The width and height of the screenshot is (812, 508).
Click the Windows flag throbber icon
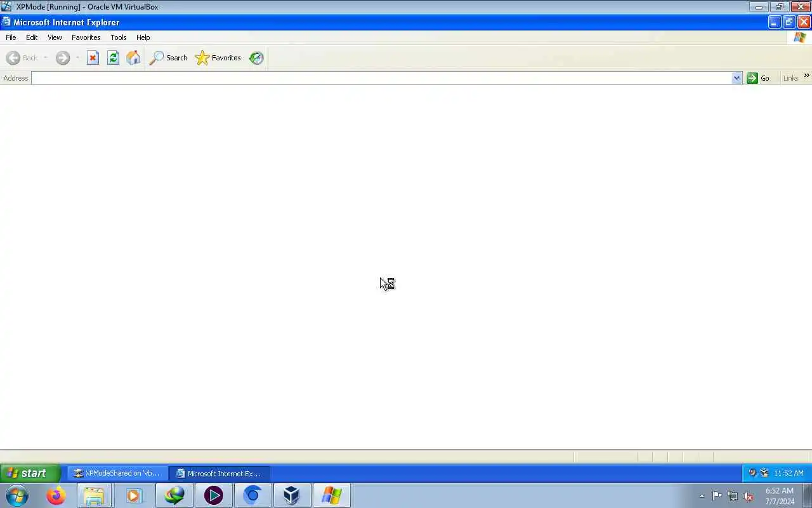pos(799,37)
